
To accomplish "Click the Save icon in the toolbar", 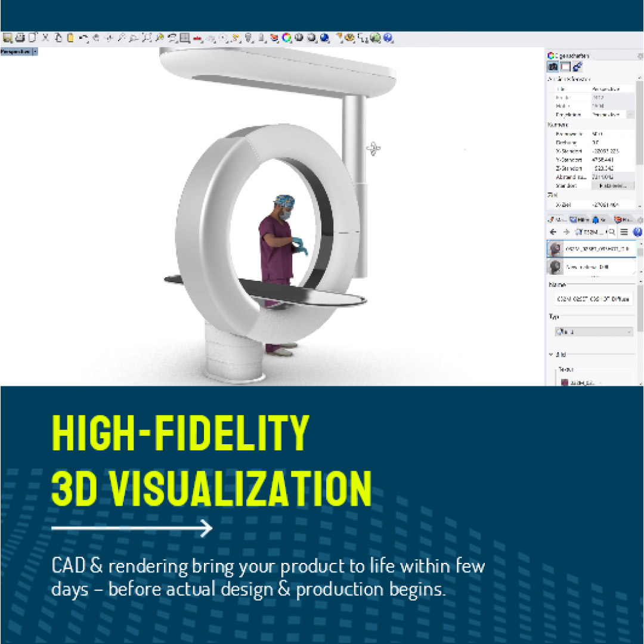I will (7, 38).
